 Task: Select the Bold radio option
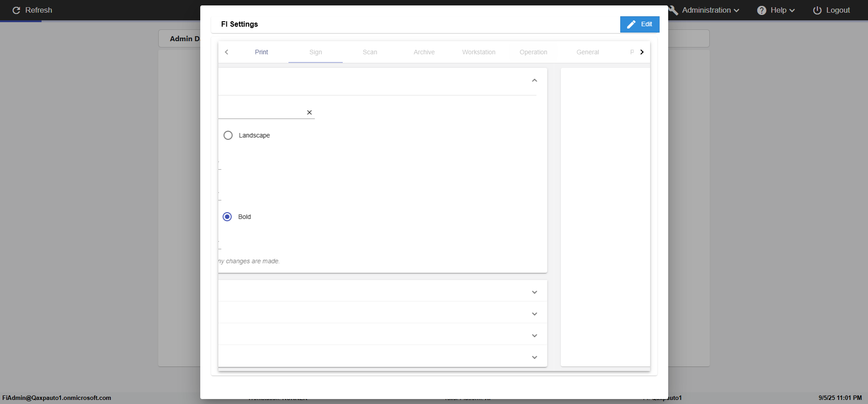tap(227, 217)
